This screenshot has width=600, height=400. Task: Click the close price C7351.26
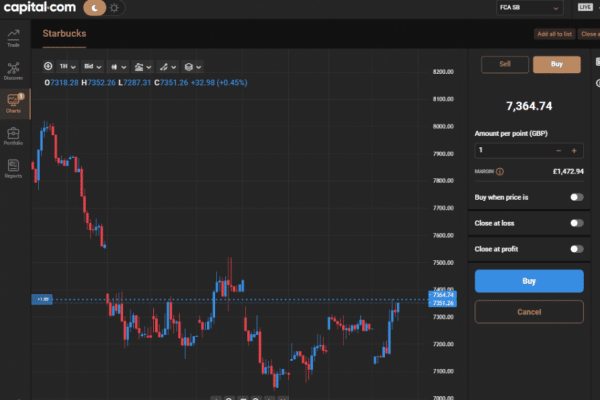(x=171, y=83)
